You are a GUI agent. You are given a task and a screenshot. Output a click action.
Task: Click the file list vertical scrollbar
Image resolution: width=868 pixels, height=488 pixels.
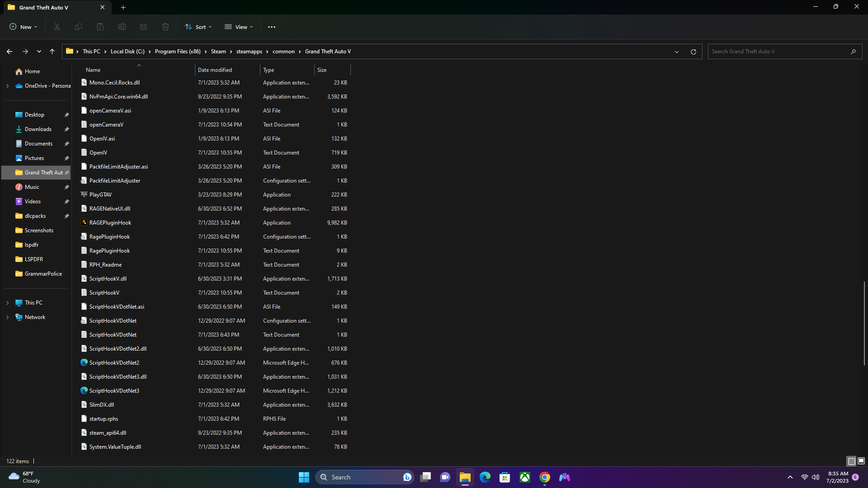click(x=864, y=323)
